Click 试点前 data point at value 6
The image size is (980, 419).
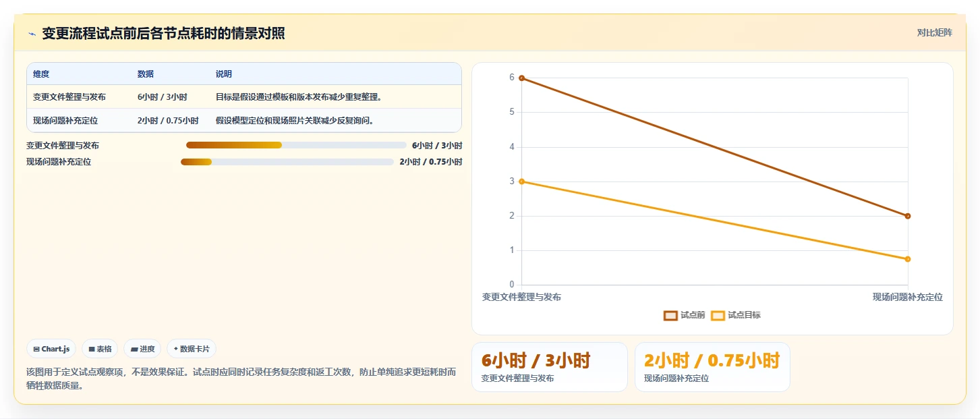pos(521,78)
